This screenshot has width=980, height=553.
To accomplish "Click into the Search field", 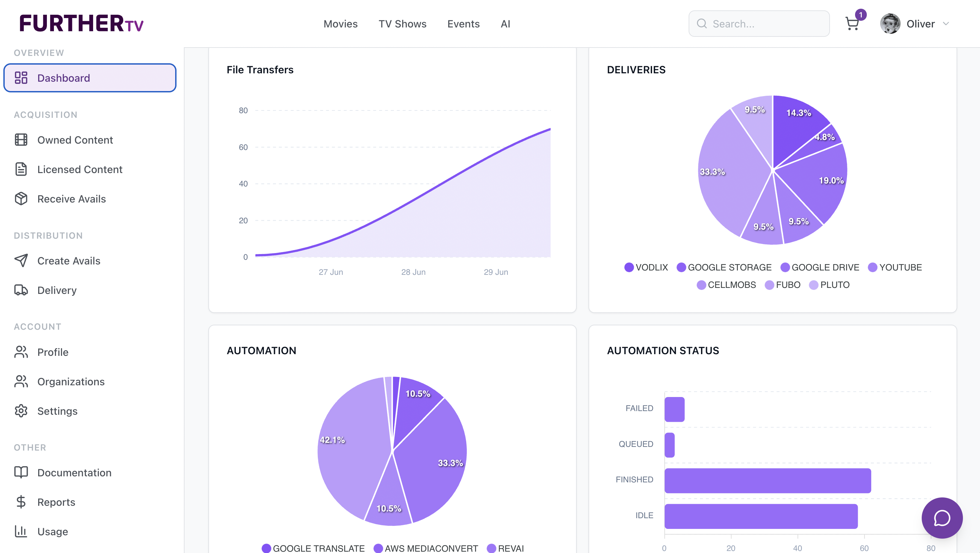I will (759, 23).
